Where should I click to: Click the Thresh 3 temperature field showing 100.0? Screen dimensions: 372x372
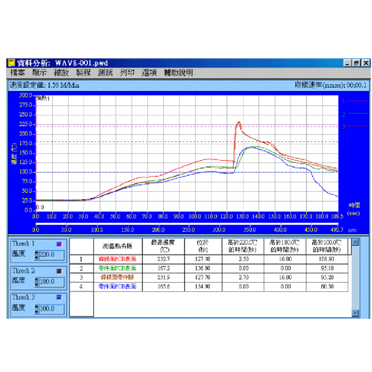coord(51,309)
